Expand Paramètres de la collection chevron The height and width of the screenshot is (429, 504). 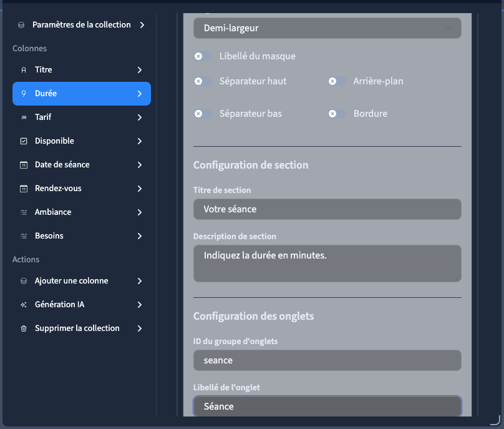click(142, 25)
